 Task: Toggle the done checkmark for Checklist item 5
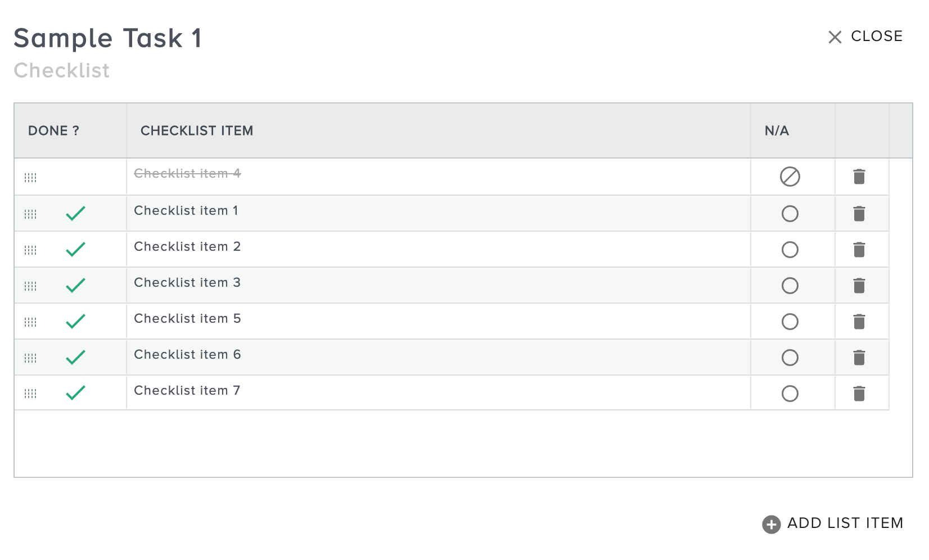click(x=76, y=320)
